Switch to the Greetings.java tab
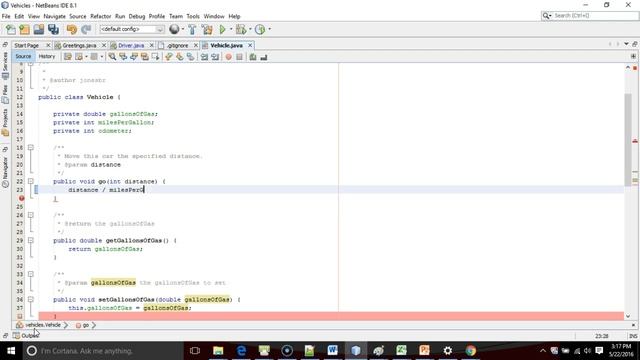This screenshot has height=360, width=640. (79, 45)
